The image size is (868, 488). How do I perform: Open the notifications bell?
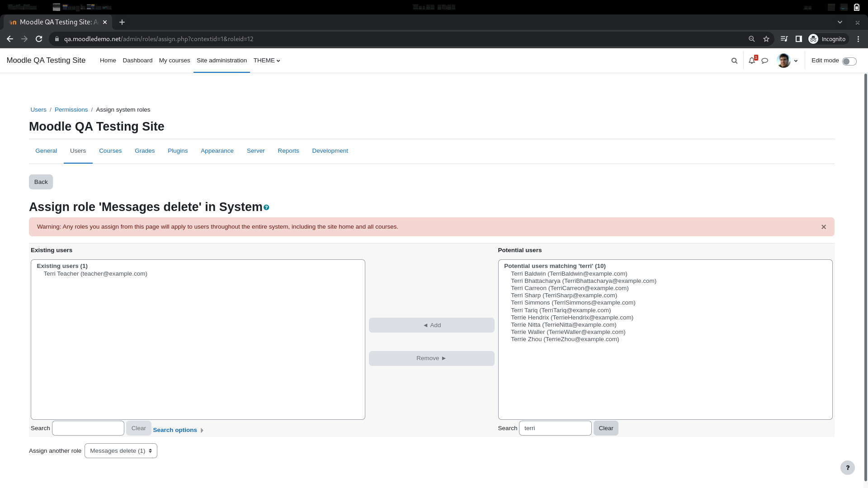752,61
